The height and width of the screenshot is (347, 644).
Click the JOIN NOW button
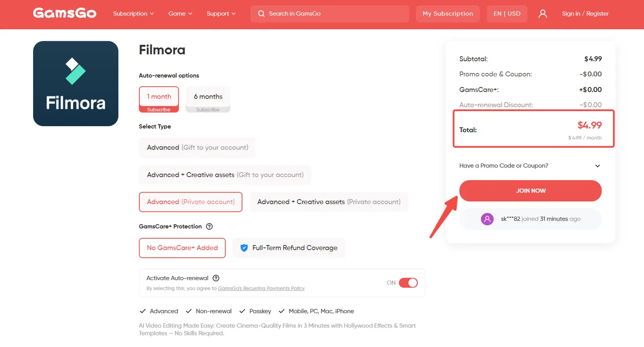[530, 191]
